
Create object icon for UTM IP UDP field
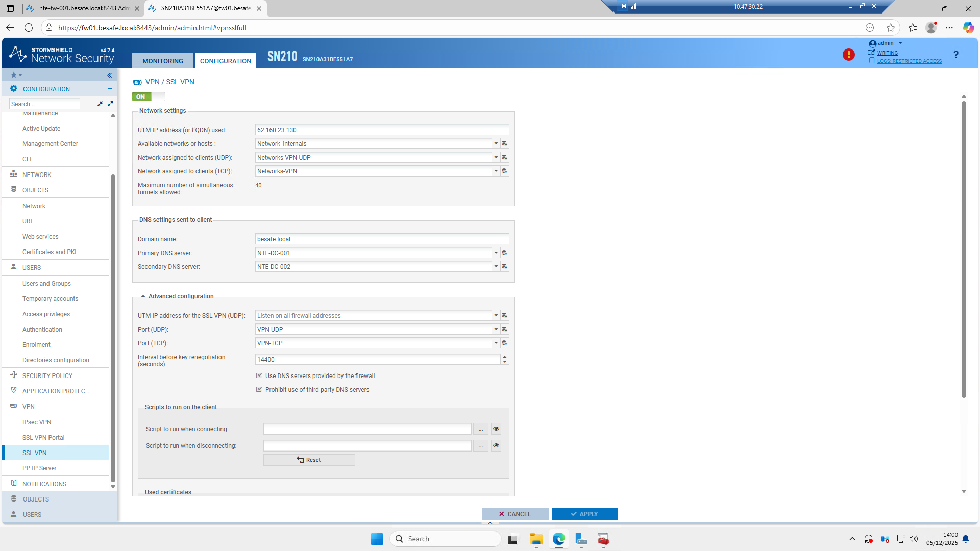(x=505, y=315)
